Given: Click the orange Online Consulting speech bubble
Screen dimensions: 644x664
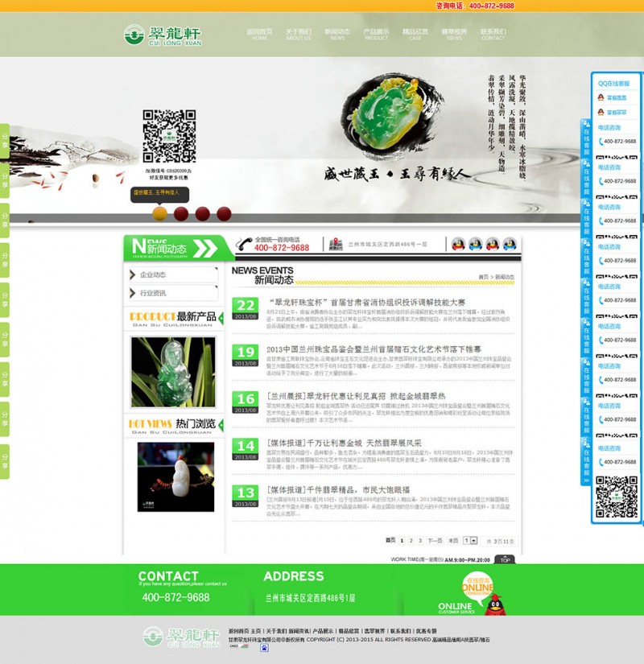Looking at the screenshot, I should click(x=477, y=587).
